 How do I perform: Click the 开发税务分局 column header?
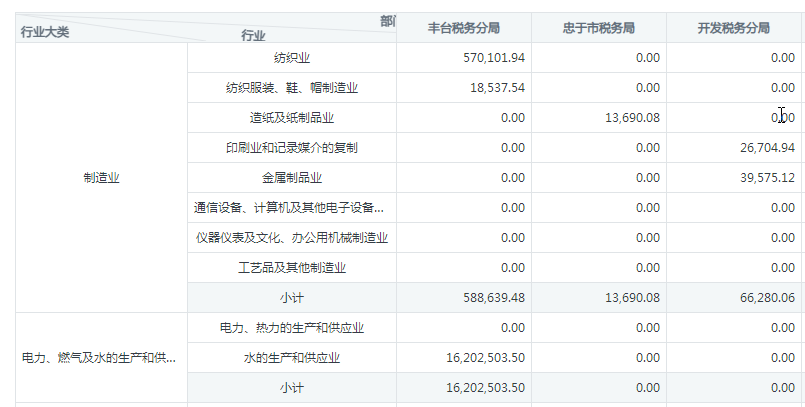pos(733,28)
